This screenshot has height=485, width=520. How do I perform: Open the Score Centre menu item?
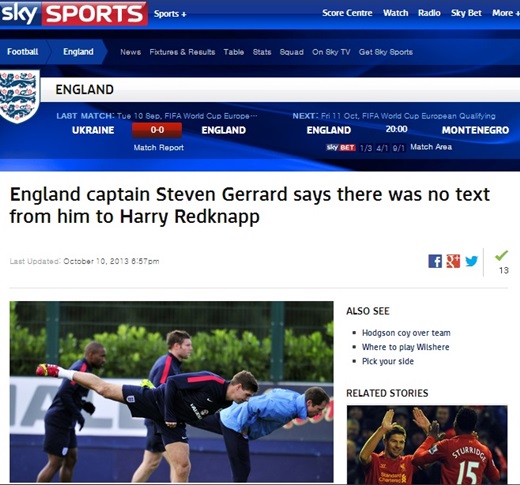[347, 13]
